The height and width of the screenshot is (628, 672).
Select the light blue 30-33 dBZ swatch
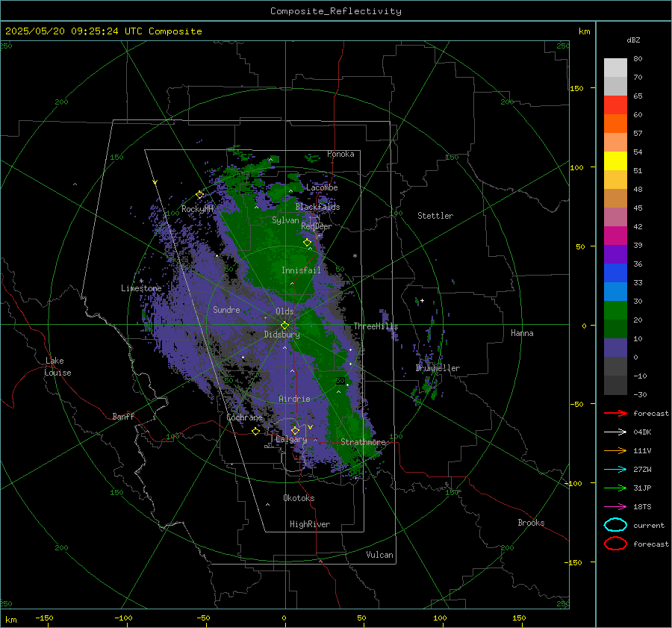tap(615, 292)
